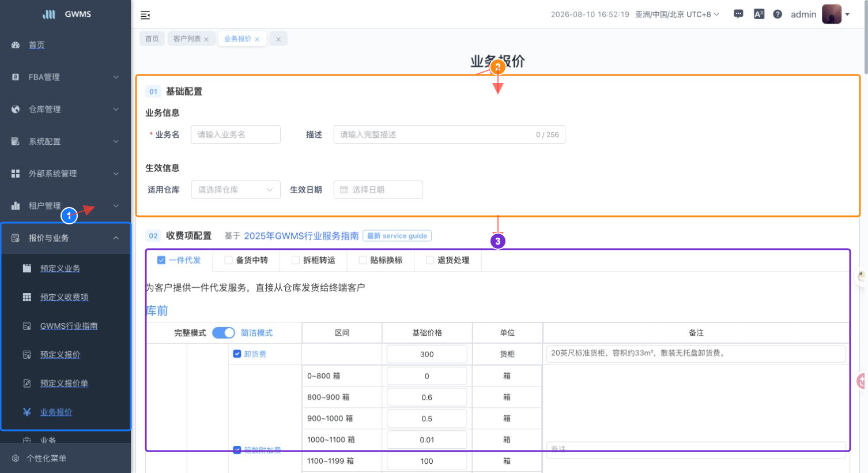
Task: Open 预定义业务 in the sidebar
Action: (60, 268)
